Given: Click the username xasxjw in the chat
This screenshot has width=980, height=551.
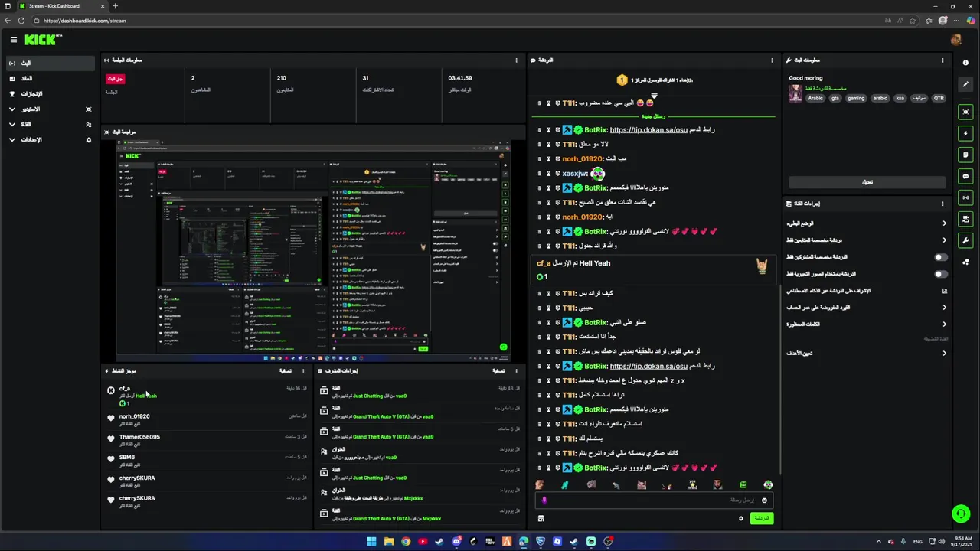Looking at the screenshot, I should [x=574, y=174].
